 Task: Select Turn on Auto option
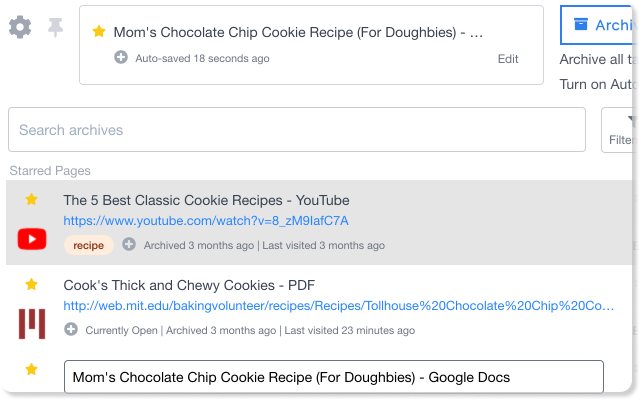596,84
